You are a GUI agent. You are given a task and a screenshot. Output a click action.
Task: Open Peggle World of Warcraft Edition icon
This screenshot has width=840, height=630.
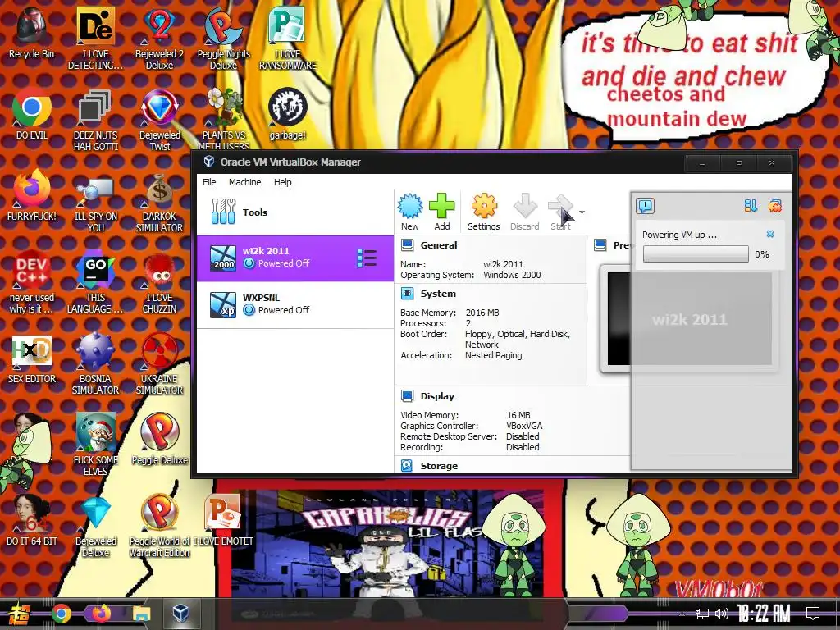click(x=159, y=525)
